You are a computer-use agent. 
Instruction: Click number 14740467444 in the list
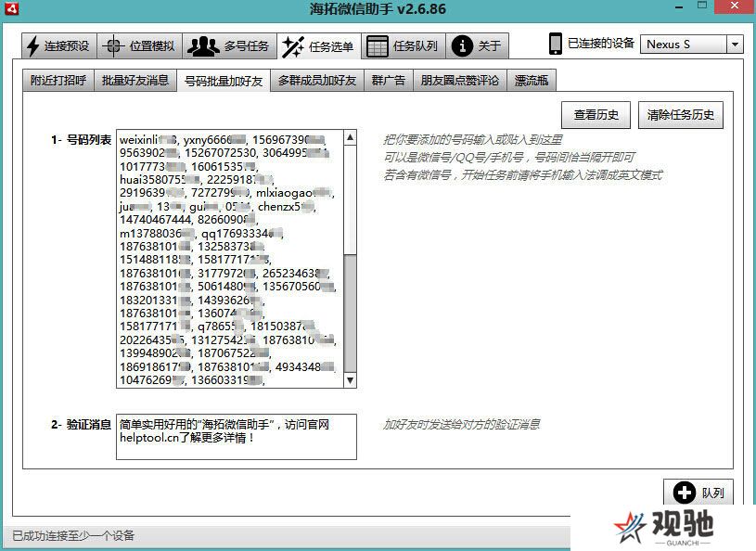click(x=155, y=220)
